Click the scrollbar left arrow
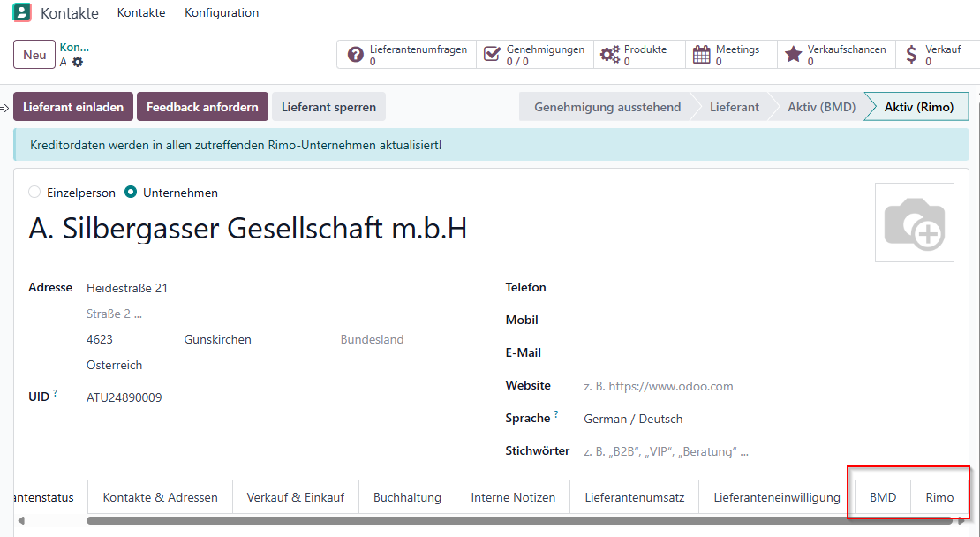Viewport: 980px width, 537px height. click(21, 521)
